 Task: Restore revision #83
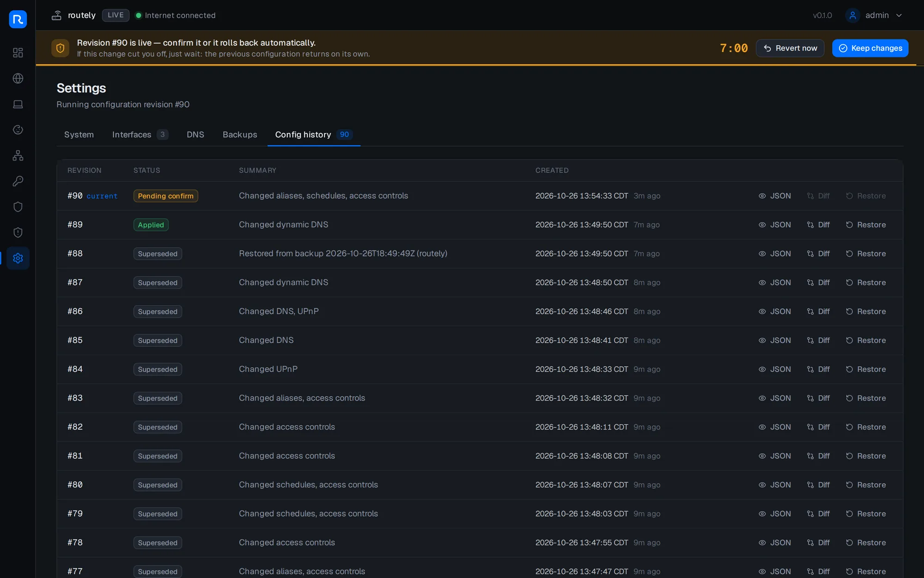coord(866,398)
